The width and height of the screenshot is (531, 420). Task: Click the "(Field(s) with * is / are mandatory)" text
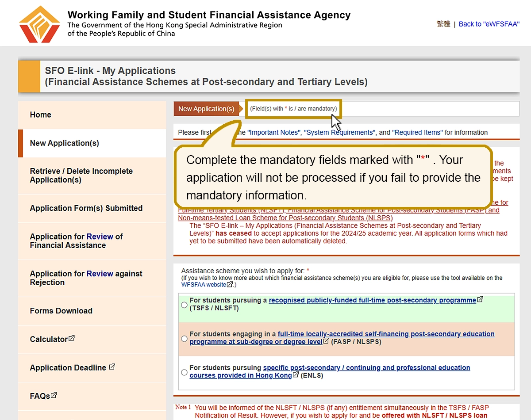[293, 109]
